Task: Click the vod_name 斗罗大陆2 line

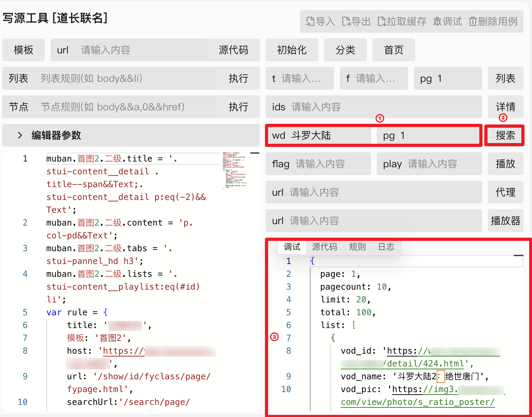Action: point(415,376)
